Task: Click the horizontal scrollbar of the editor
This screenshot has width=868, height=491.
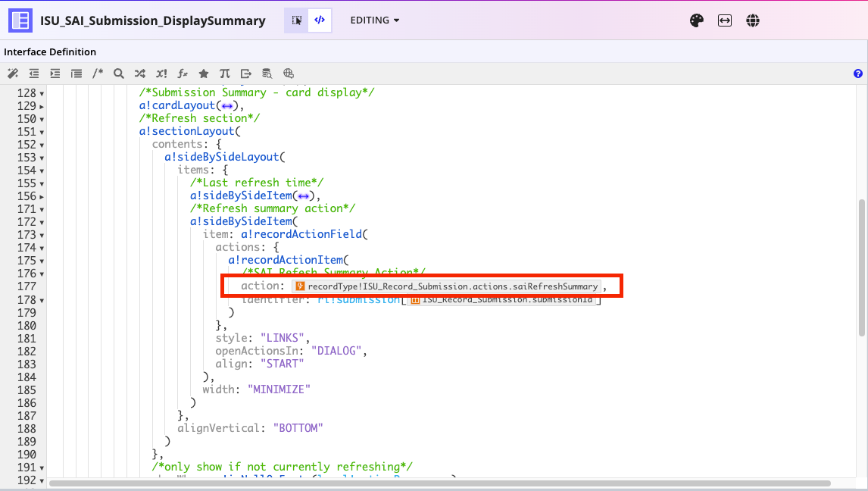Action: pos(440,483)
